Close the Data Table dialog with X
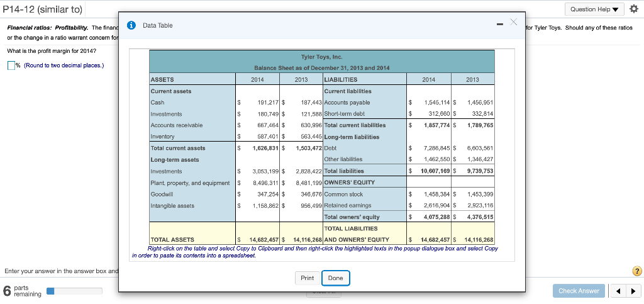The image size is (644, 304). 513,22
